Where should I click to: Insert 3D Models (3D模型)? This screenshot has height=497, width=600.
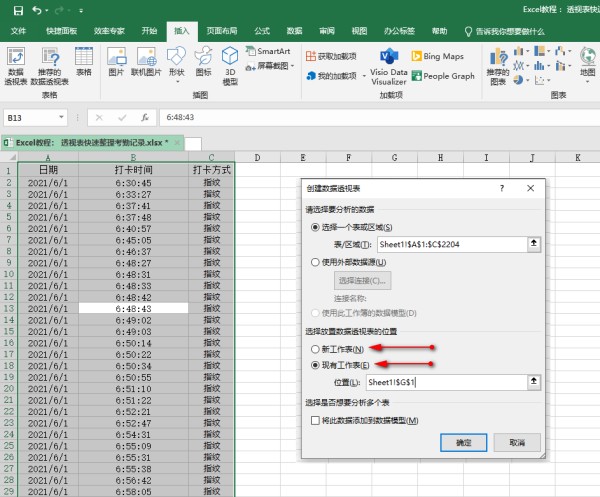230,66
